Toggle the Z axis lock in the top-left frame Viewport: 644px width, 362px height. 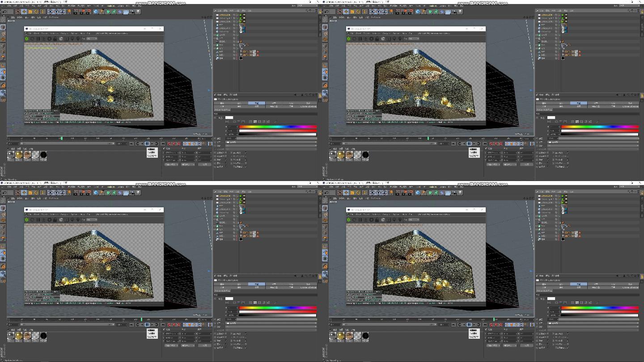click(63, 12)
